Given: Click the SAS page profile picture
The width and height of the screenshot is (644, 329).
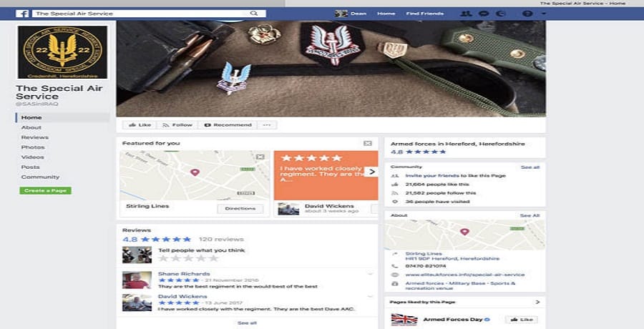Looking at the screenshot, I should (x=62, y=52).
